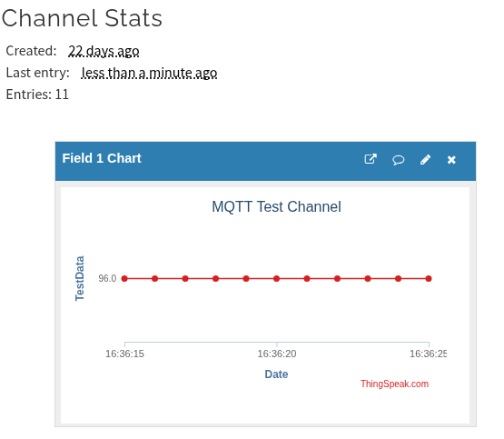Click the comment bubble icon on chart
The width and height of the screenshot is (504, 439).
399,160
